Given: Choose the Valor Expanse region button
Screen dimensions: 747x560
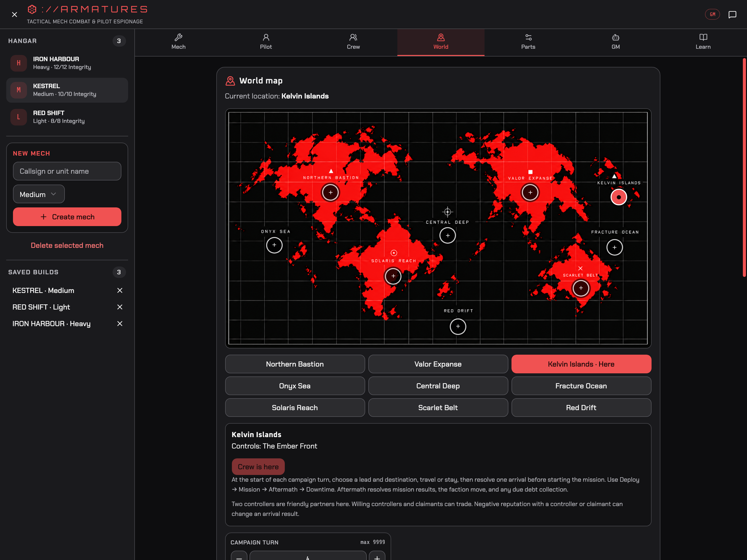Looking at the screenshot, I should [438, 364].
